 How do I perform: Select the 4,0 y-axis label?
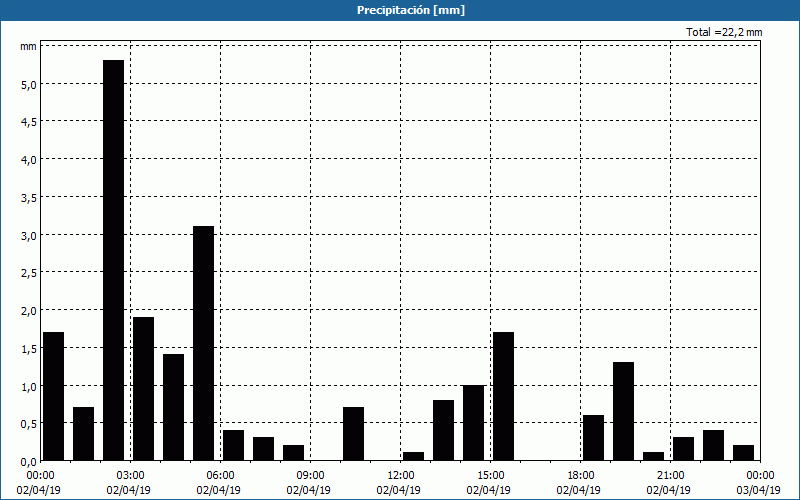29,160
